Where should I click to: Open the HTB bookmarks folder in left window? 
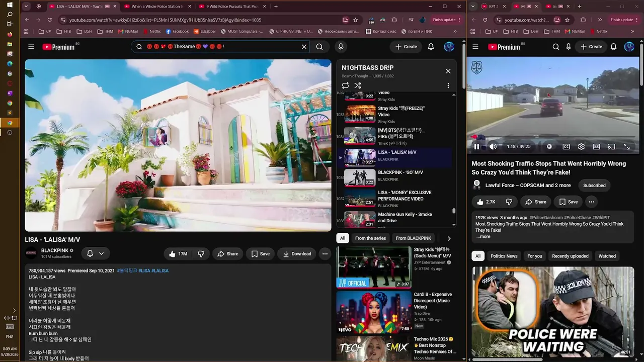pyautogui.click(x=63, y=32)
